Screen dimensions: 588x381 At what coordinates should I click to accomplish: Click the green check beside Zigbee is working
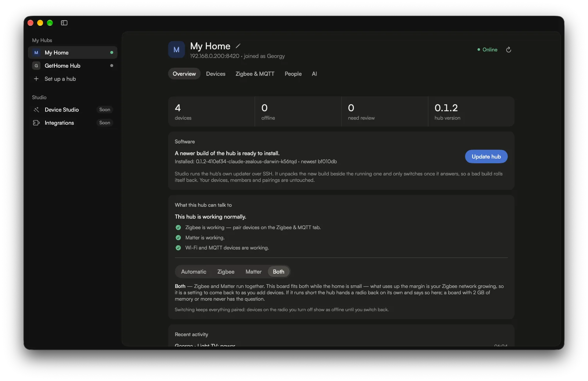[178, 228]
